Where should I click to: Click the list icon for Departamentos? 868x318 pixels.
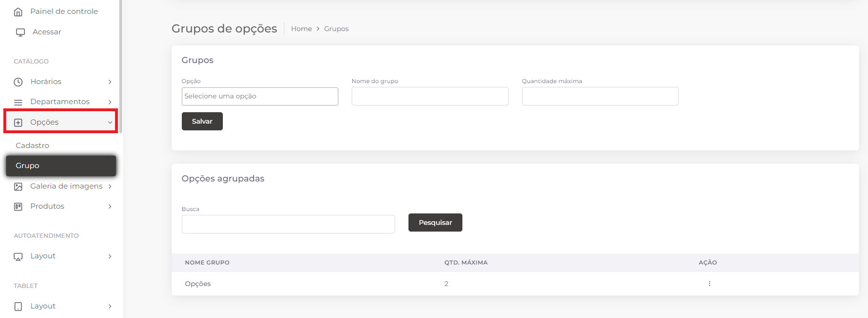click(x=18, y=102)
